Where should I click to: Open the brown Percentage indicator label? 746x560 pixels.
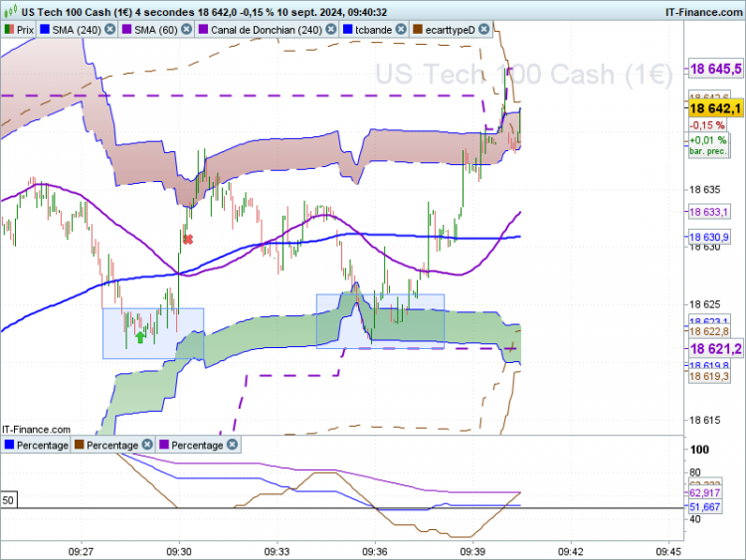pyautogui.click(x=112, y=445)
